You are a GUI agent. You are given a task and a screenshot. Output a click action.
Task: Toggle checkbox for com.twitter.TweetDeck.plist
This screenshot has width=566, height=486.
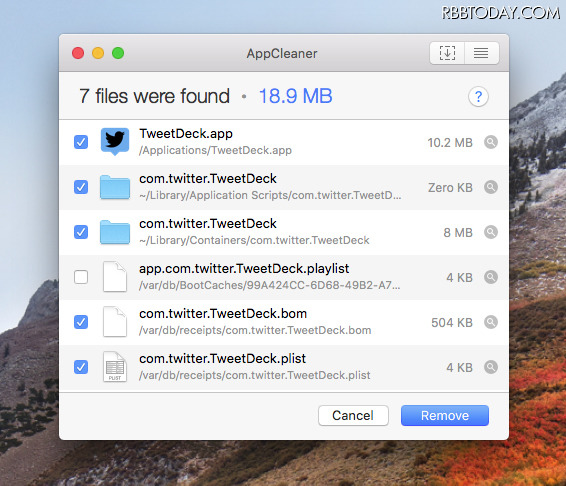point(81,367)
